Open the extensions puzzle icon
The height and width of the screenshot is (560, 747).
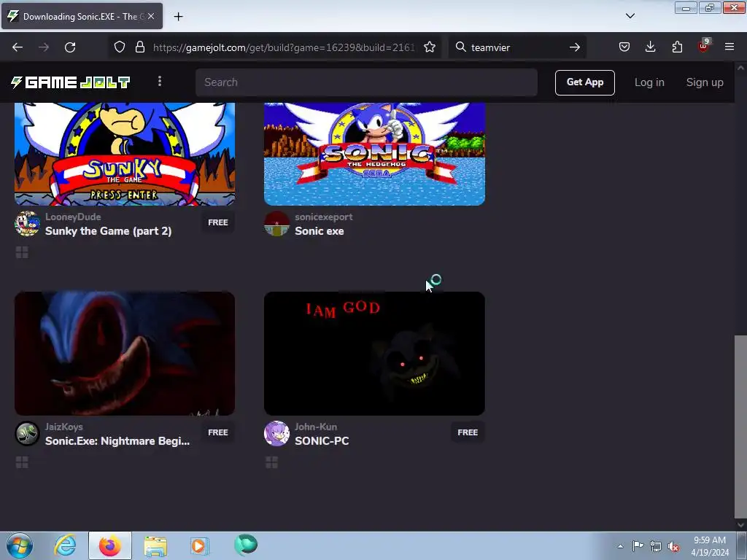[677, 47]
